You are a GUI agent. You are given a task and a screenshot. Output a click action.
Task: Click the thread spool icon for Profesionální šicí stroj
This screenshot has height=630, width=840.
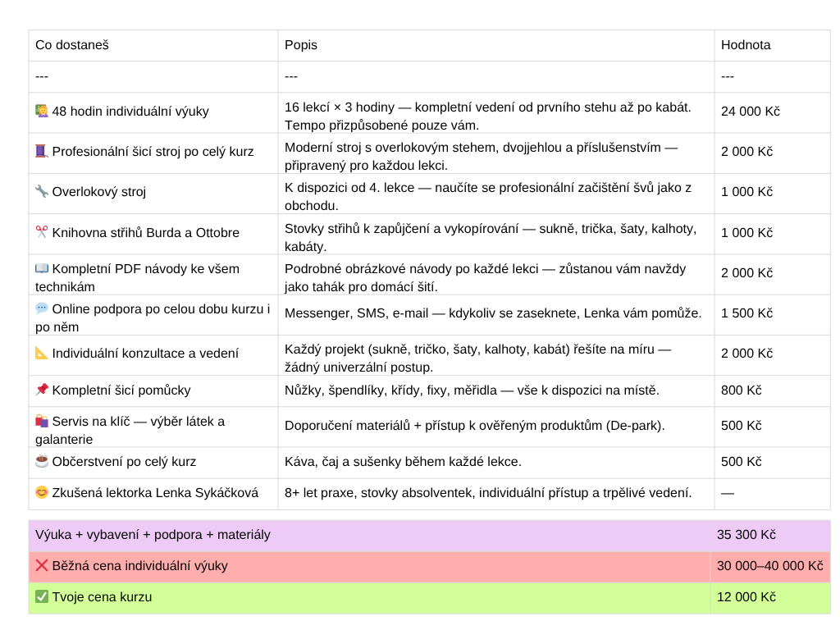(x=42, y=152)
